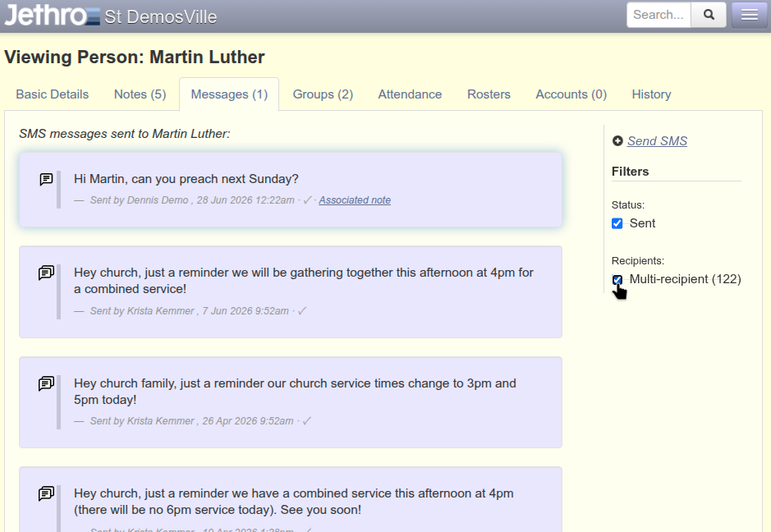Screen dimensions: 771x532
Task: Click the search magnifier icon button
Action: pos(709,15)
